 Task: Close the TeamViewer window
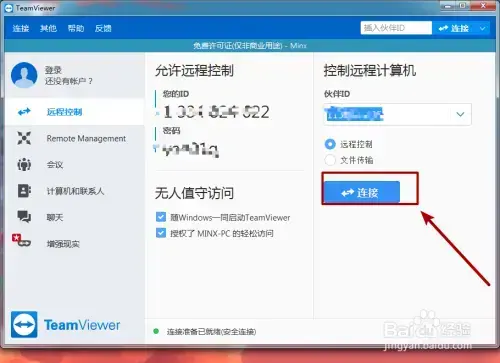pyautogui.click(x=483, y=6)
